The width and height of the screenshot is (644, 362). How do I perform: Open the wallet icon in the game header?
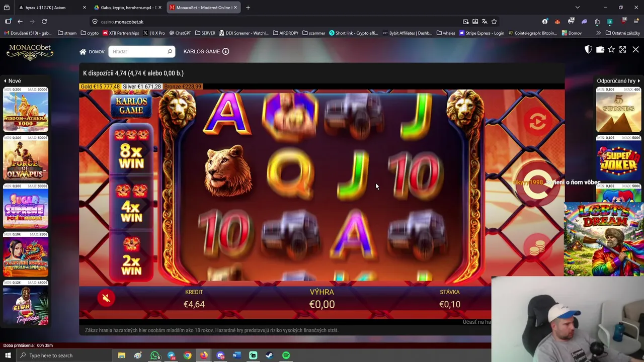[600, 49]
